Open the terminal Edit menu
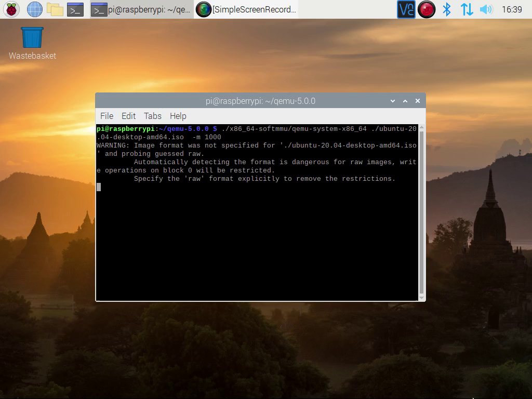532x399 pixels. point(129,116)
